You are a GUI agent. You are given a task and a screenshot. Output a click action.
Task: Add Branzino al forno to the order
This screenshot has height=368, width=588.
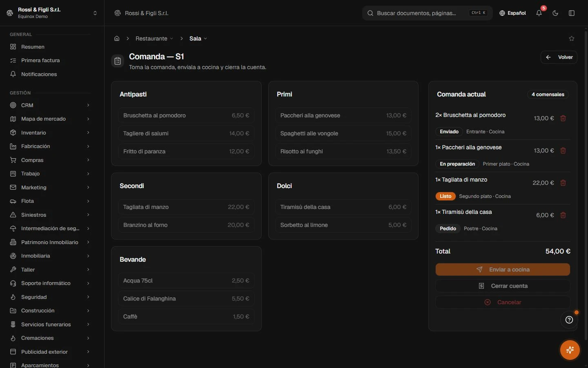(x=186, y=225)
